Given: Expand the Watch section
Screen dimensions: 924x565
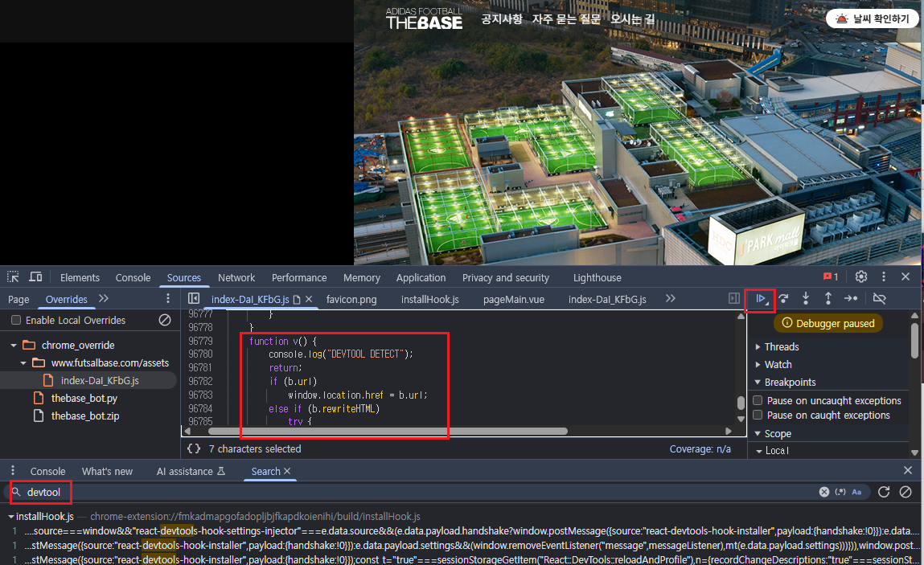Looking at the screenshot, I should click(778, 365).
